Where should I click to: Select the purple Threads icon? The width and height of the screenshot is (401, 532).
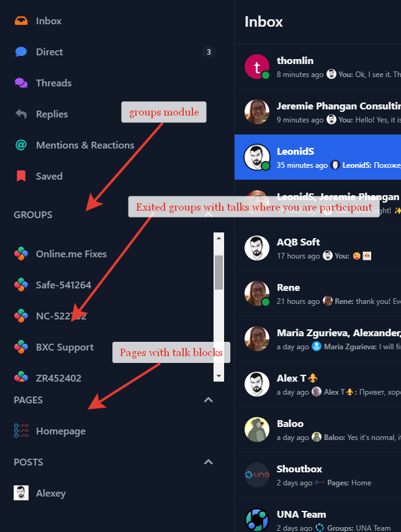tap(21, 83)
